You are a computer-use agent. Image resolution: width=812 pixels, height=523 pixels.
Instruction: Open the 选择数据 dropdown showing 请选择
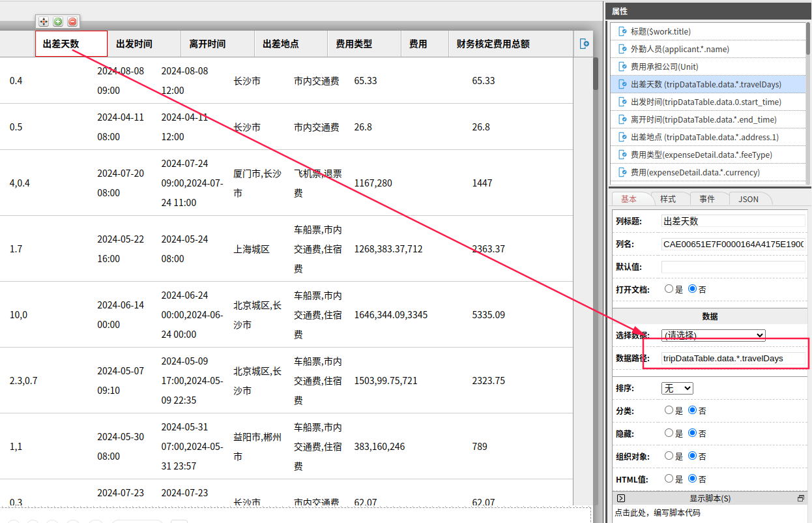[x=713, y=335]
